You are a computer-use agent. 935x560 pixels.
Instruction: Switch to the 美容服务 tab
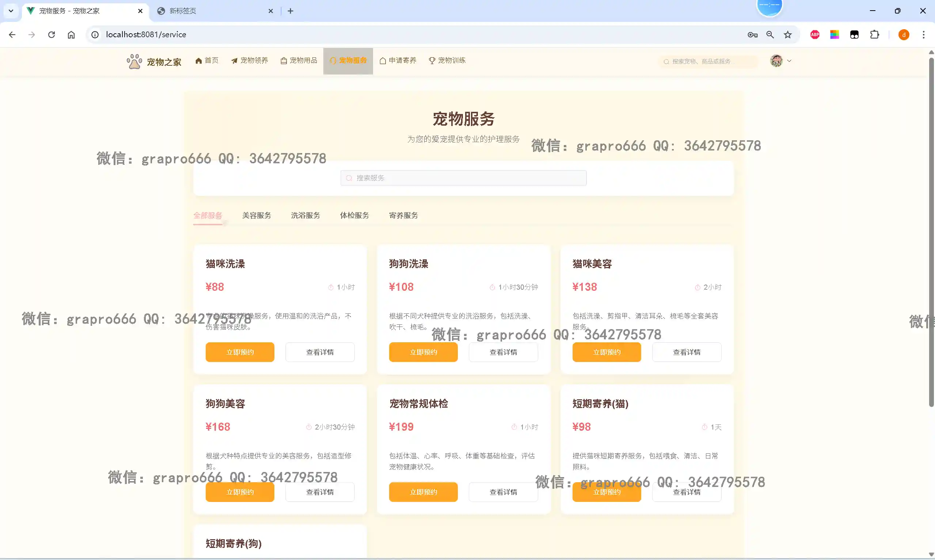pos(256,216)
